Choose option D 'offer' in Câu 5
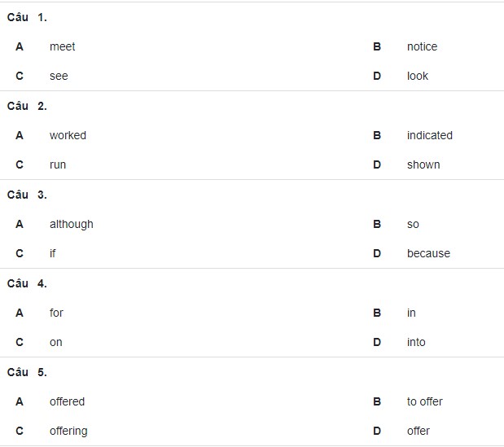Viewport: 504px width, 447px height. [419, 431]
